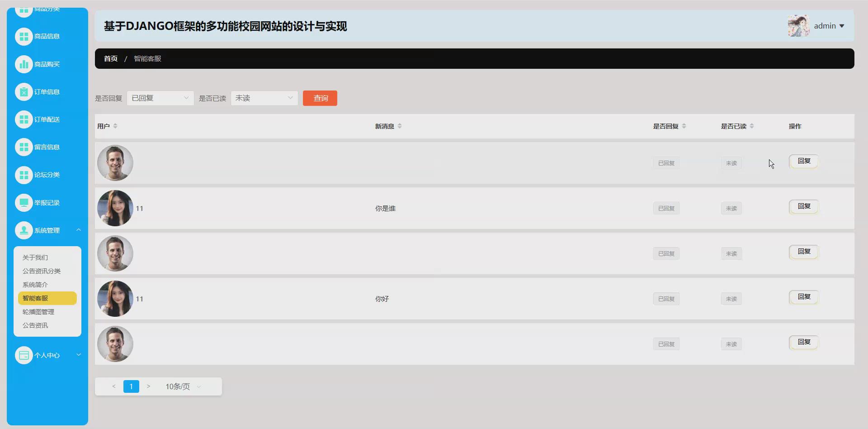Click the 操作 column header
Viewport: 868px width, 429px height.
795,126
